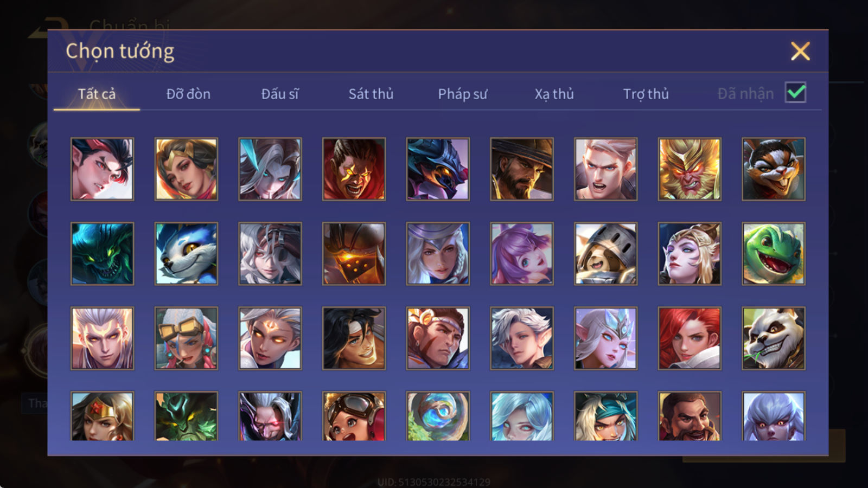The width and height of the screenshot is (868, 488).
Task: Choose the goggles pilot girl hero
Action: pos(354,416)
